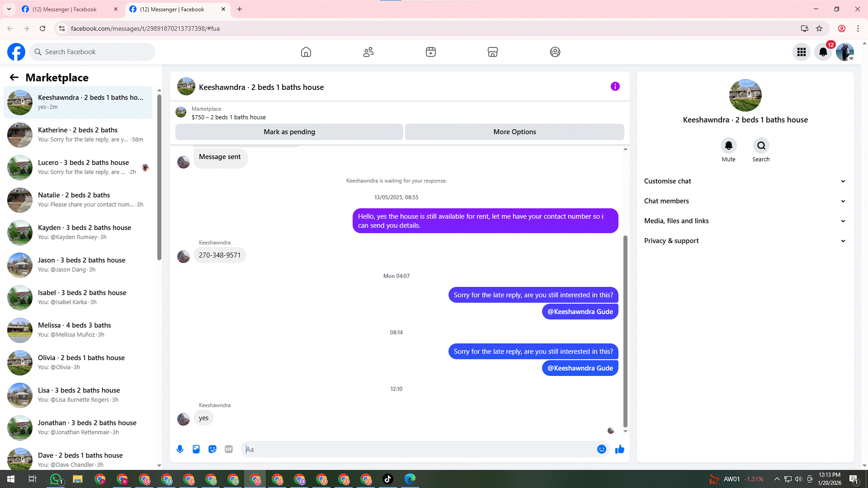Open the Natalie 2 beds 2 baths chat

point(78,200)
